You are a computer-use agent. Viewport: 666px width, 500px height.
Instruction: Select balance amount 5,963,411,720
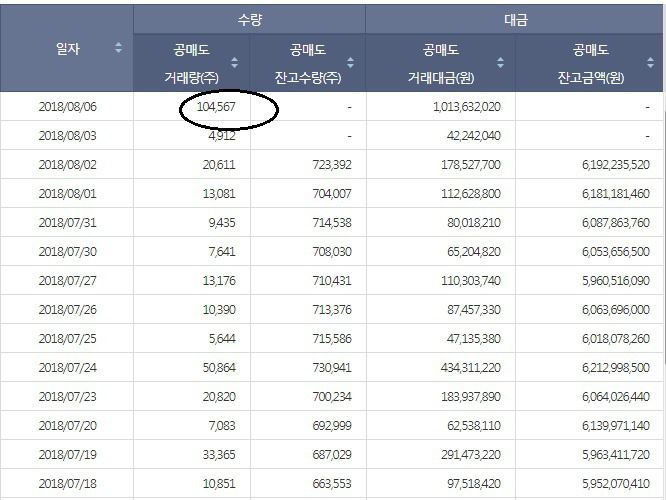[x=616, y=455]
